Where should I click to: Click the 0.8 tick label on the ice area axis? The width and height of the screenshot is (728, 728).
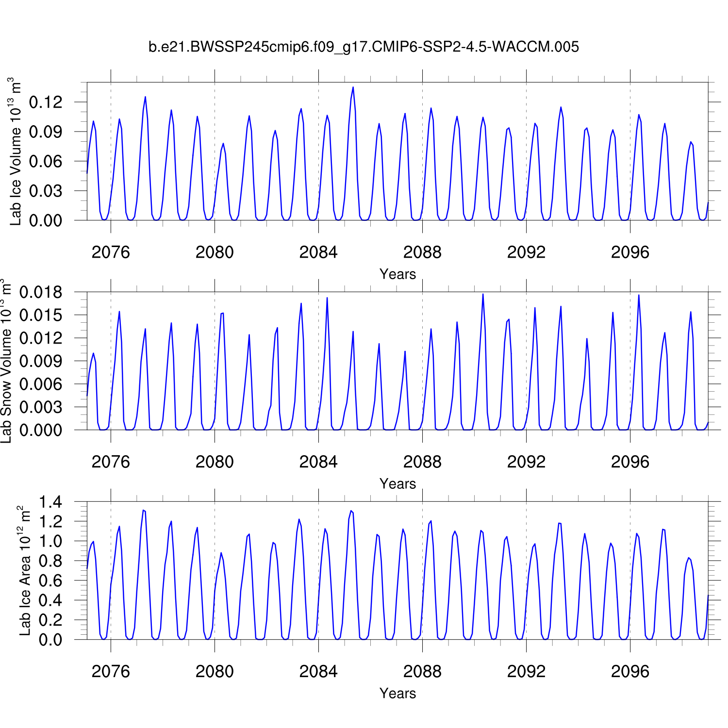50,561
